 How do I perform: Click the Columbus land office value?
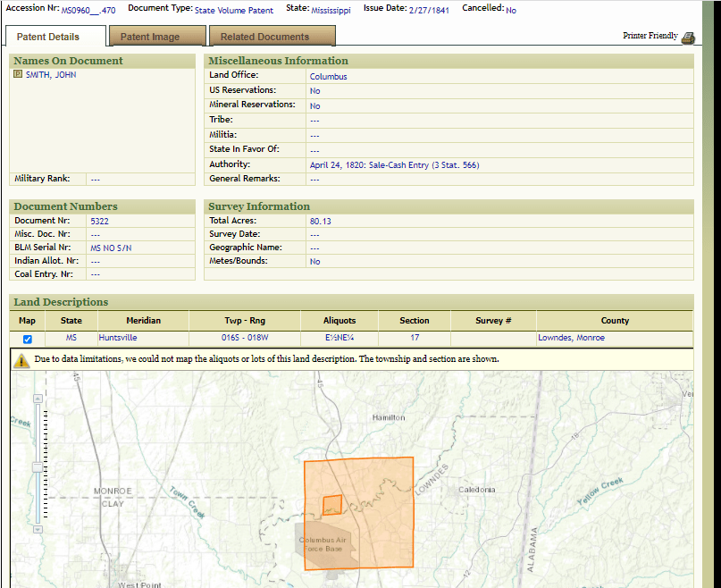pyautogui.click(x=328, y=77)
